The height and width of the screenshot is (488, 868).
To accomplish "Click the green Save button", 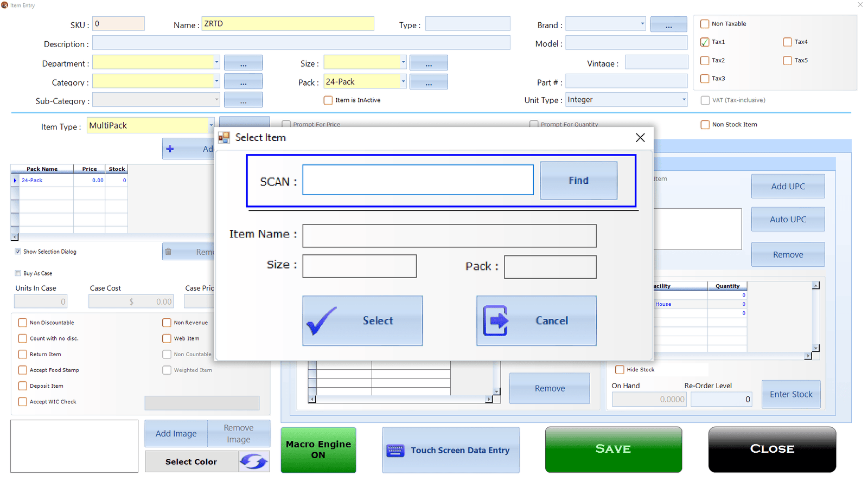I will tap(614, 450).
